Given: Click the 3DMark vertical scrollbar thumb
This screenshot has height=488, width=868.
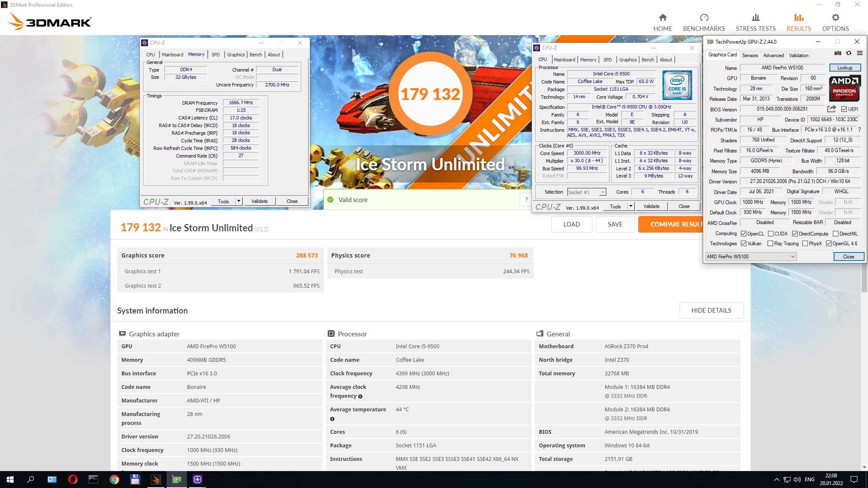Looking at the screenshot, I should (864, 277).
